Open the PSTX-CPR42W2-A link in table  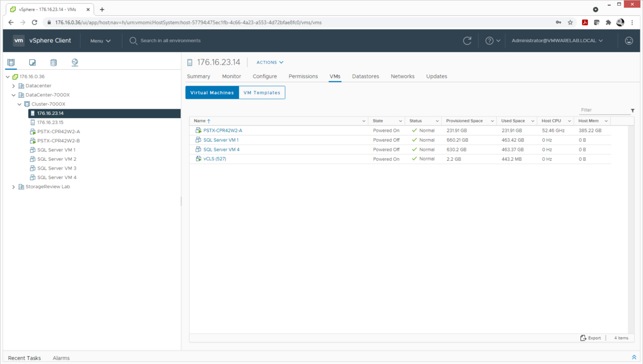(223, 131)
